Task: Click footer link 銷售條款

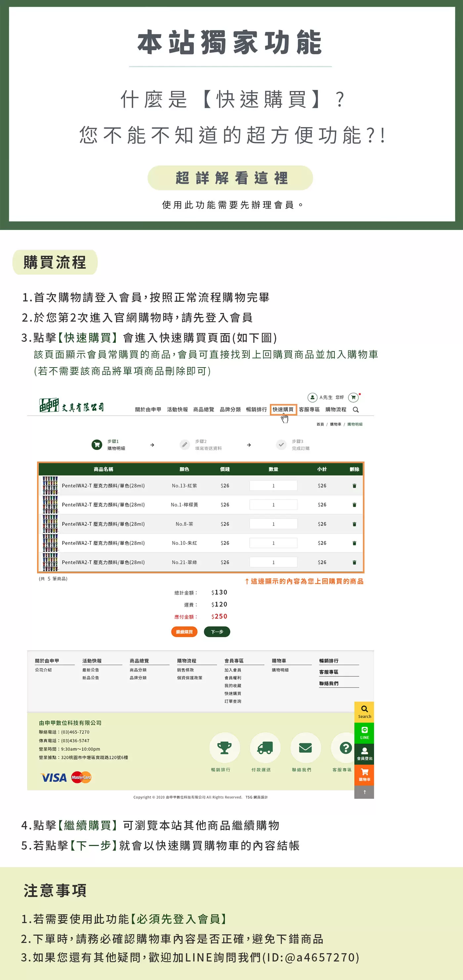Action: click(x=186, y=670)
